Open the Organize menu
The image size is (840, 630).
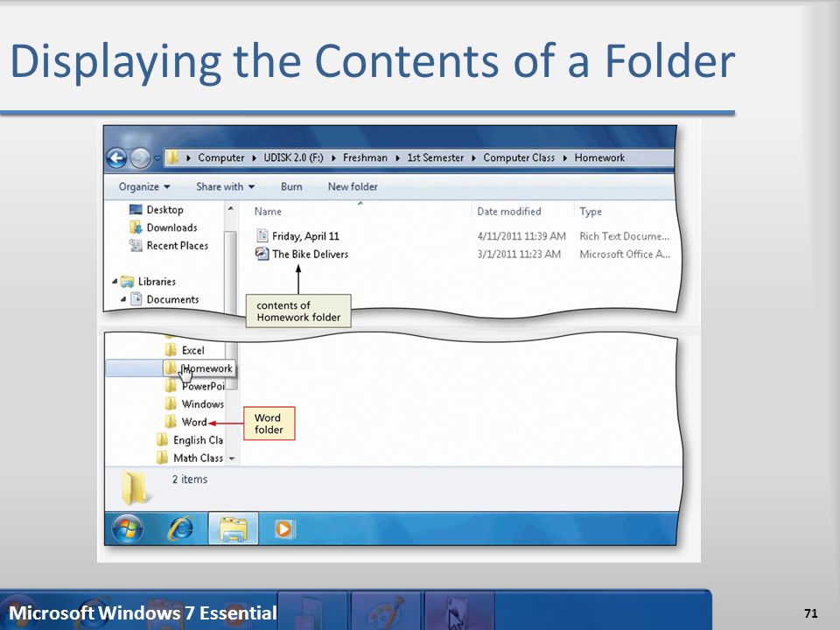(x=144, y=186)
